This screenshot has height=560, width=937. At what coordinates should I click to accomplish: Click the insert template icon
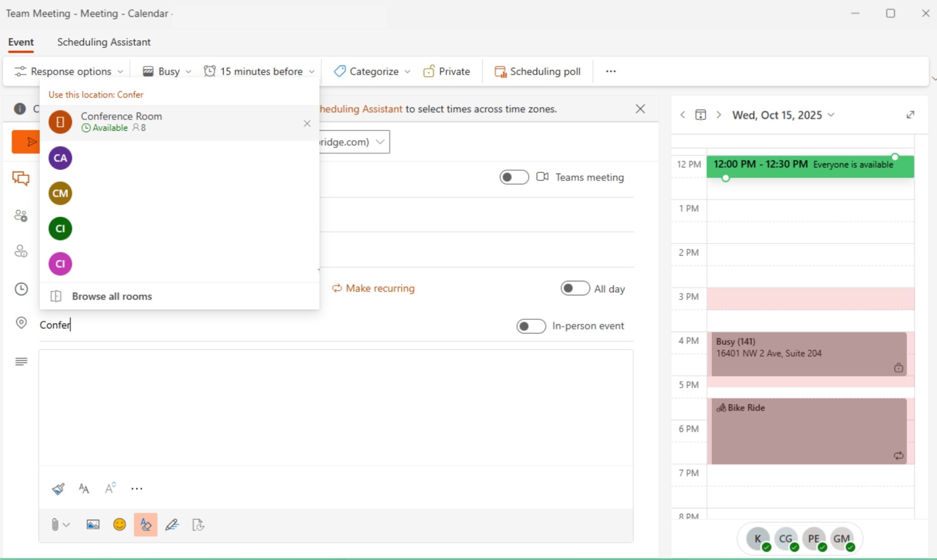tap(198, 525)
